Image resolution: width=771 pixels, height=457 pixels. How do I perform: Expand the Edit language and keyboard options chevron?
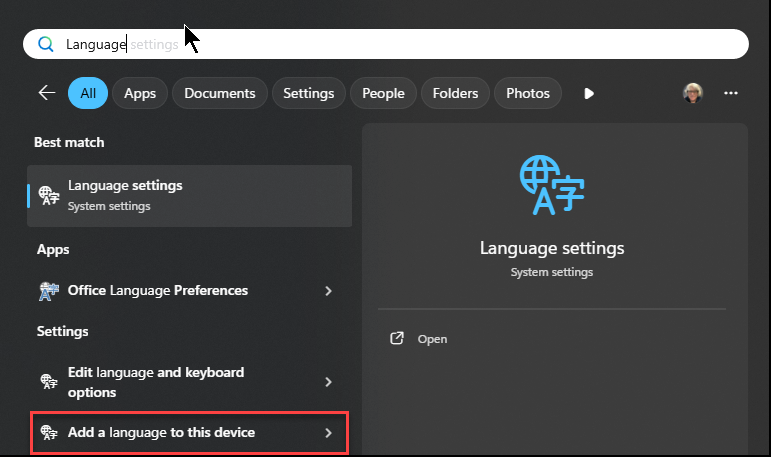point(328,382)
